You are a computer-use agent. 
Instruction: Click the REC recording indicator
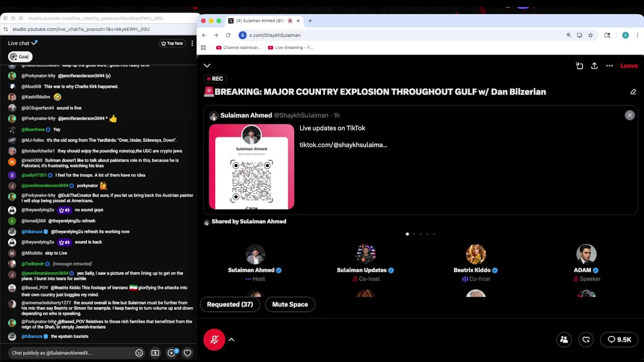click(214, 79)
